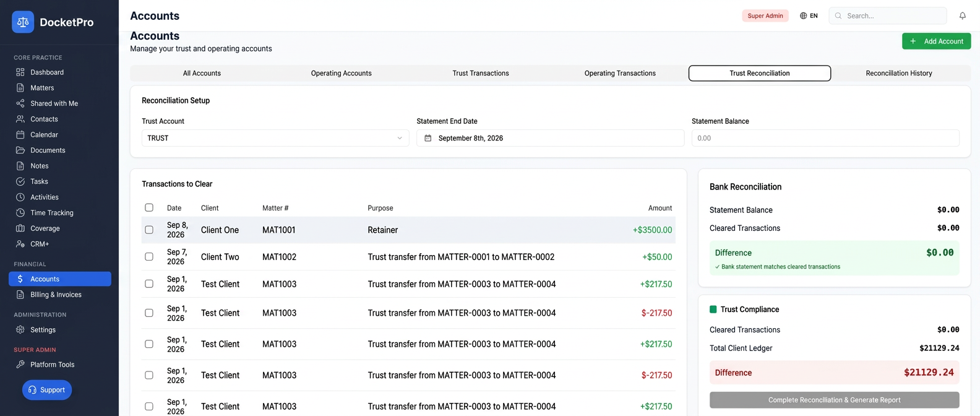Click the plus icon on Add Account
980x416 pixels.
[x=913, y=41]
